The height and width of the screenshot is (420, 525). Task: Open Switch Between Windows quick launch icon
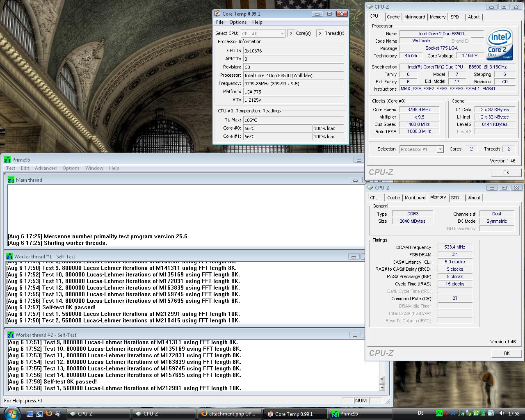(39, 414)
